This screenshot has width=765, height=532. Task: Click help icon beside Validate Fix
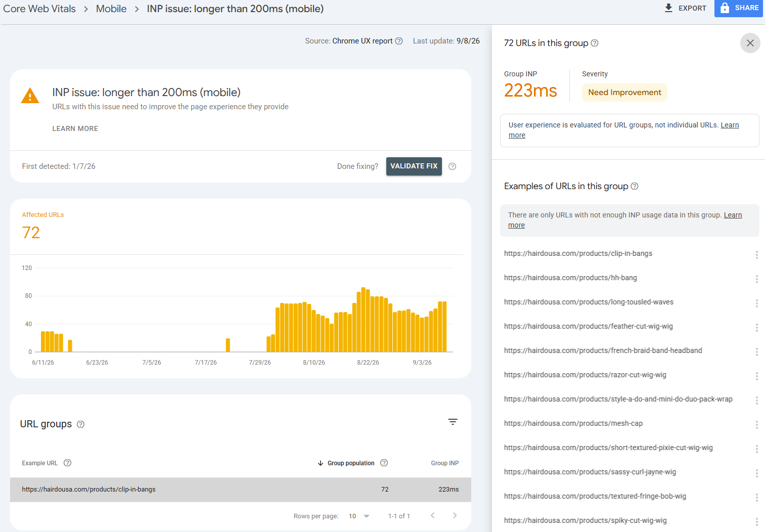click(453, 166)
